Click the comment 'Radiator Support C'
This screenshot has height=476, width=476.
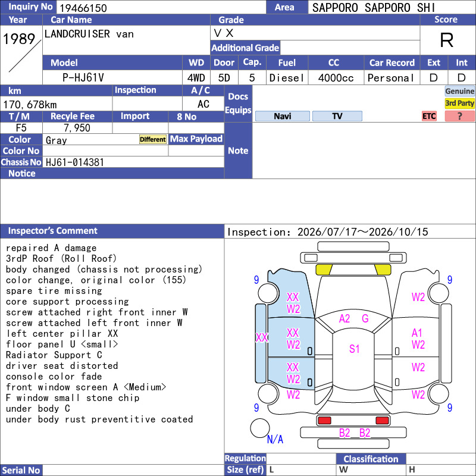tap(54, 355)
